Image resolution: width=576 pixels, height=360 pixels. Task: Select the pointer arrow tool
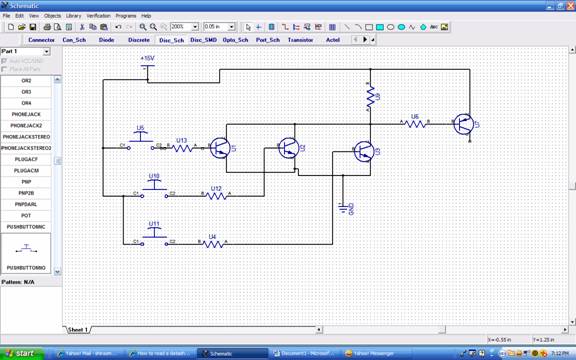[248, 27]
